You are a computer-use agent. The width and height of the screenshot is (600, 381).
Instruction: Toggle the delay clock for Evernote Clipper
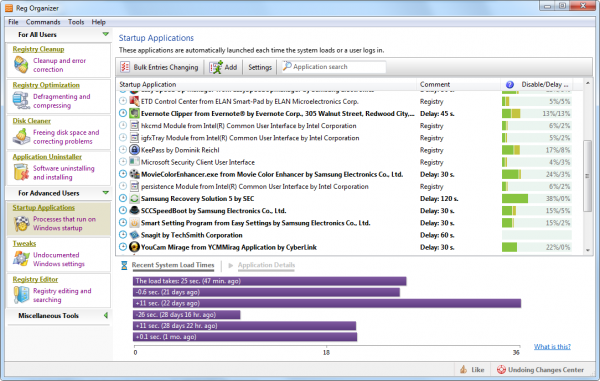(123, 113)
